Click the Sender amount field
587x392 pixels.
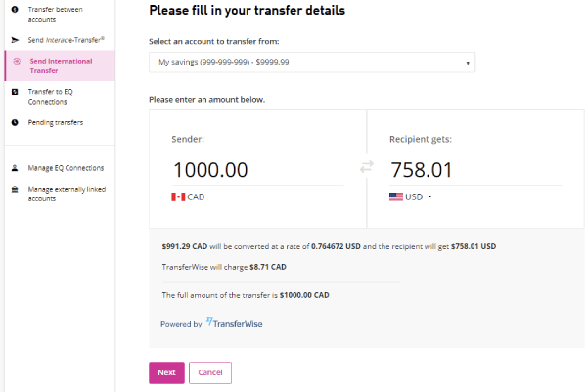pos(258,170)
